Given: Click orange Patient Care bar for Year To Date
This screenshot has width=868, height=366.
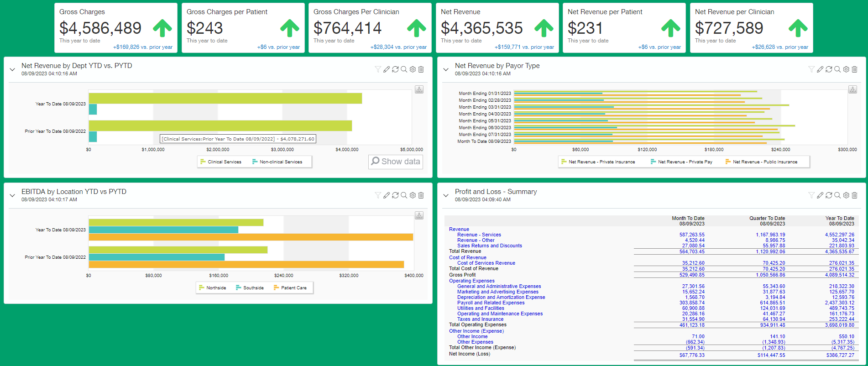Looking at the screenshot, I should pos(251,237).
